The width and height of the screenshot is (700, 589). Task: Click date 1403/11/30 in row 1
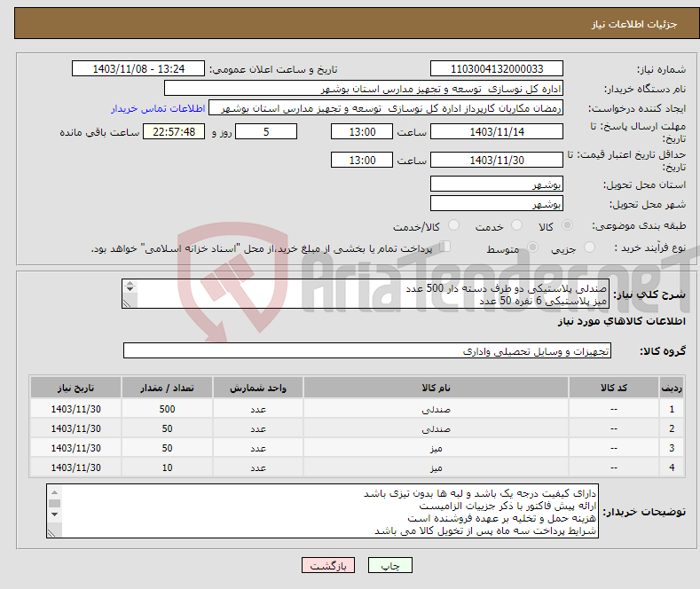click(76, 409)
